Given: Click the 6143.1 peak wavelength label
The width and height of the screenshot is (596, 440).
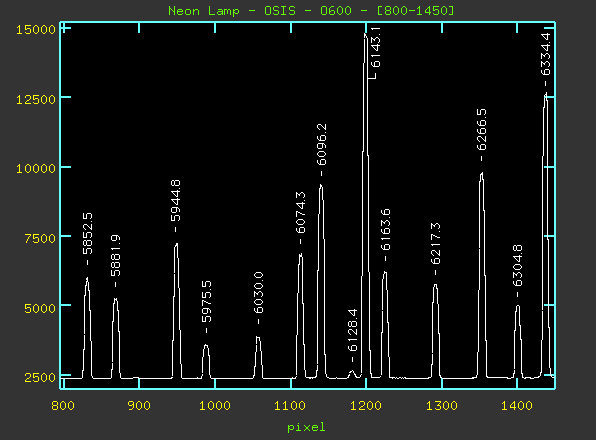Looking at the screenshot, I should [x=375, y=47].
